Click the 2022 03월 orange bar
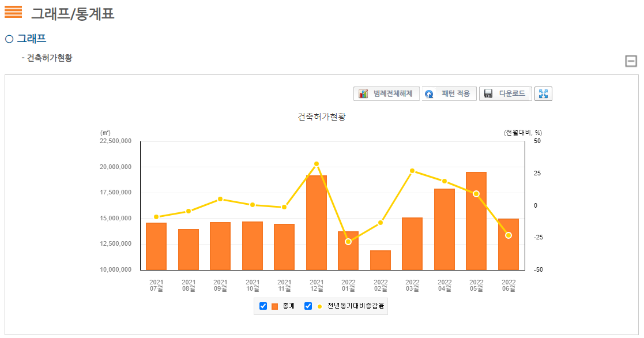Viewport: 644px width, 338px height. pyautogui.click(x=412, y=243)
